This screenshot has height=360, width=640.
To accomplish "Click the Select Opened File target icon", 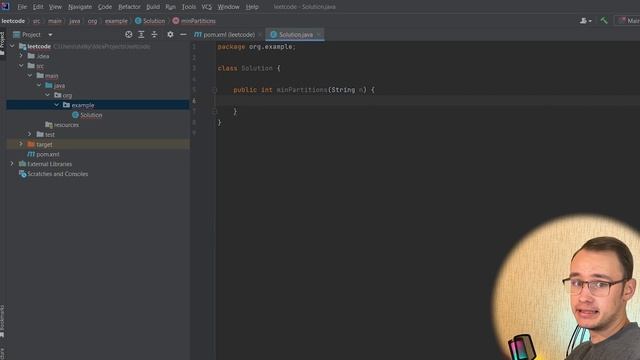I will click(x=129, y=35).
